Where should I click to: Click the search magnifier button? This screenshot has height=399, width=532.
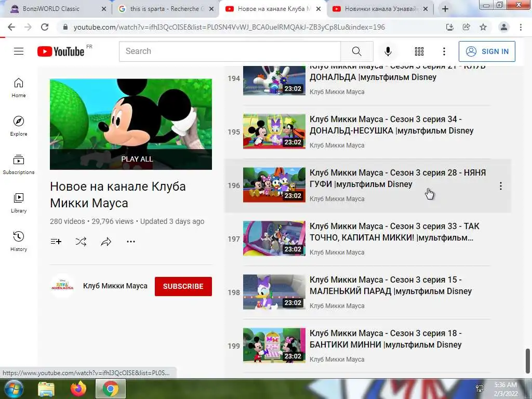[356, 51]
